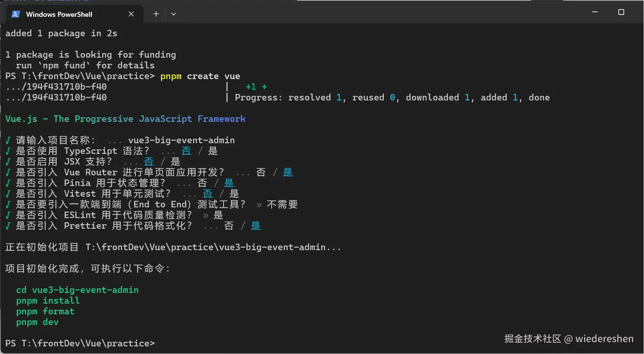This screenshot has height=354, width=644.
Task: Select "是" on the TypeScript line
Action: point(213,151)
